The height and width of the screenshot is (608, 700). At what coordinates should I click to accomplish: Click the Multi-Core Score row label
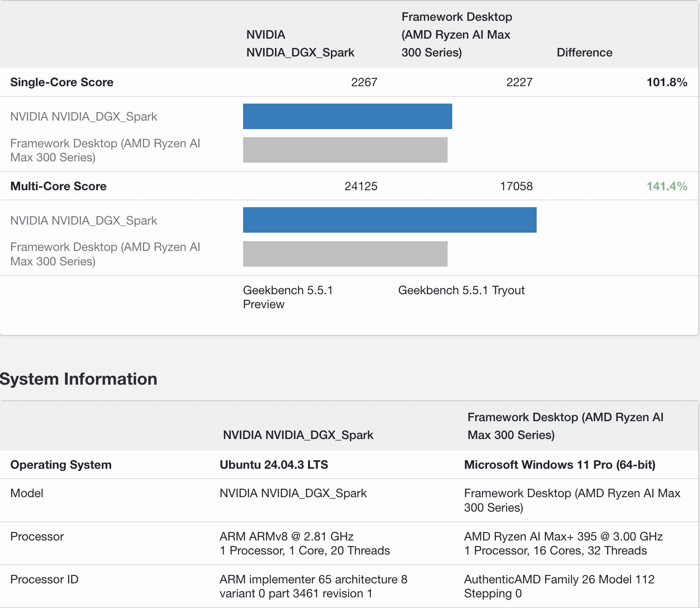click(58, 186)
